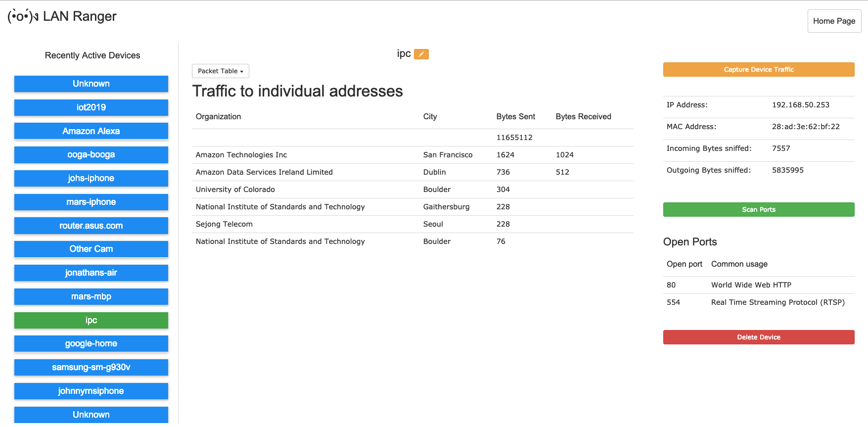868x427 pixels.
Task: Click the Bytes Sent column header
Action: pyautogui.click(x=515, y=117)
